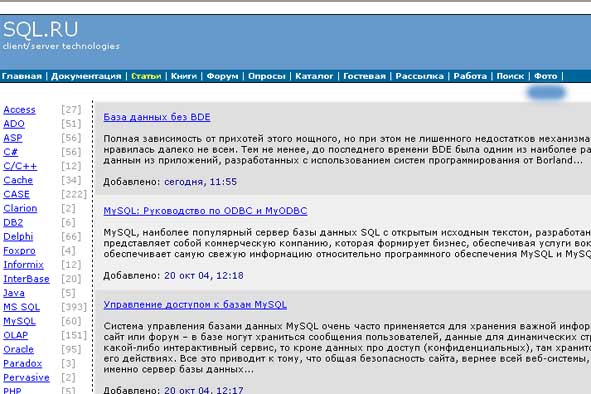Go to the Каталог menu item

point(314,76)
